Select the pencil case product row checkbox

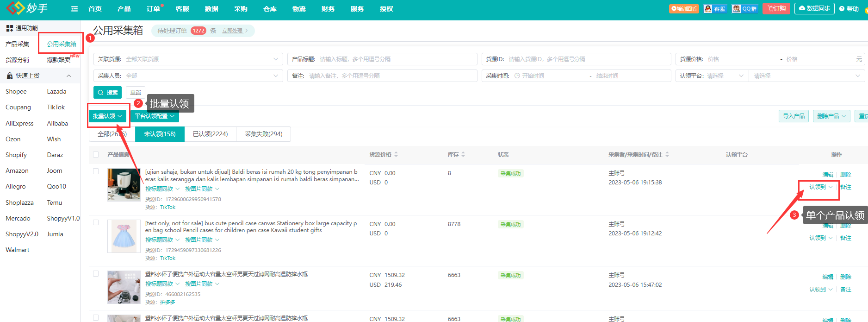pos(96,222)
